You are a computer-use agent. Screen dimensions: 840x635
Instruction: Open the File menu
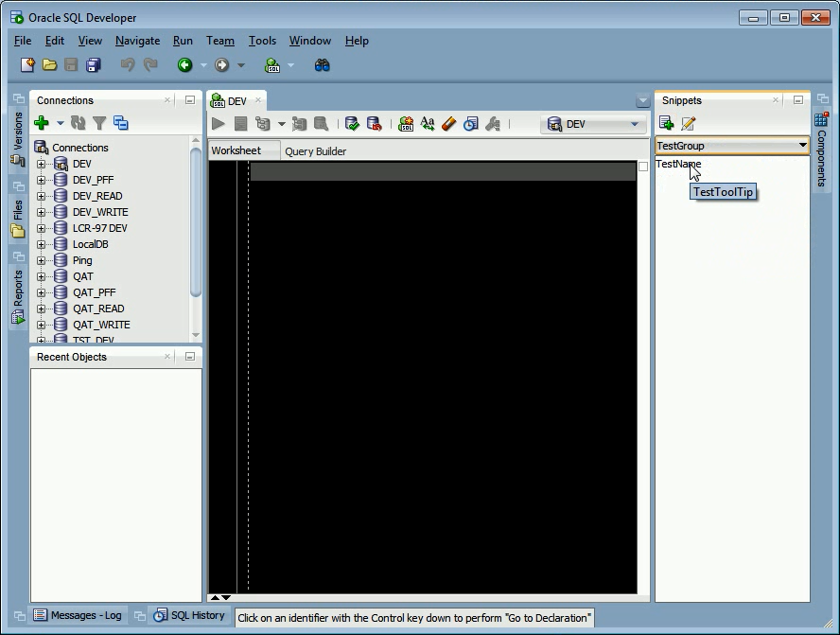(x=23, y=41)
